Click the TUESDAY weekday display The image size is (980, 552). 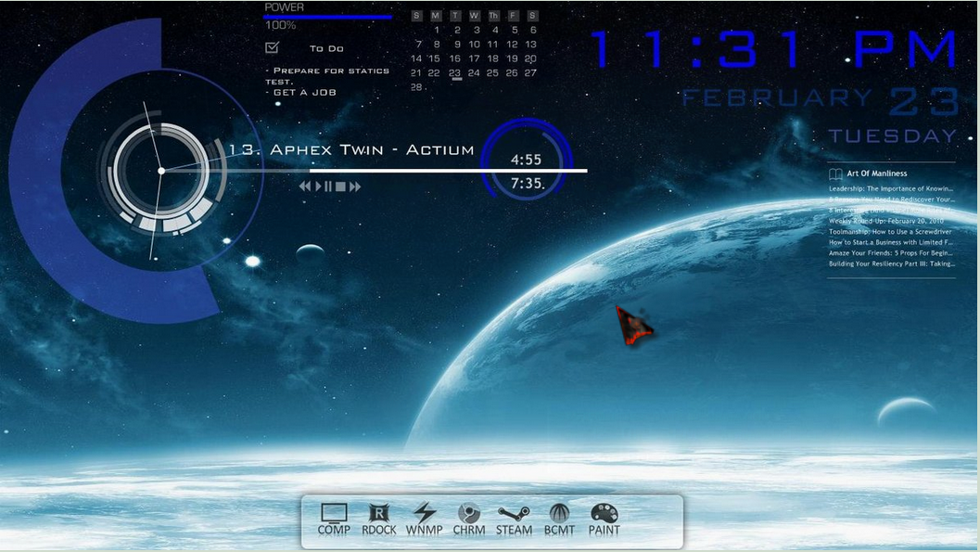click(893, 135)
